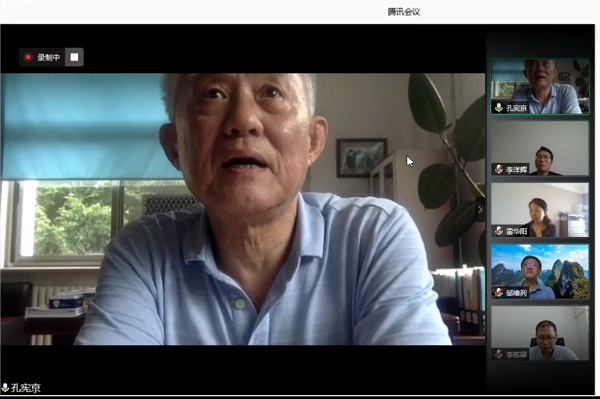600x399 pixels.
Task: Click the main speaker video area
Action: 243,209
